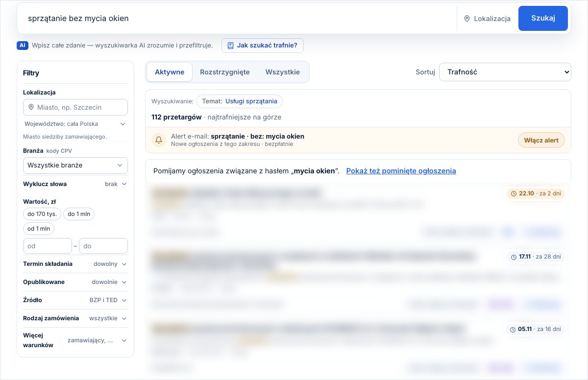Click the maximum value "do" field
The height and width of the screenshot is (380, 588).
[x=103, y=246]
